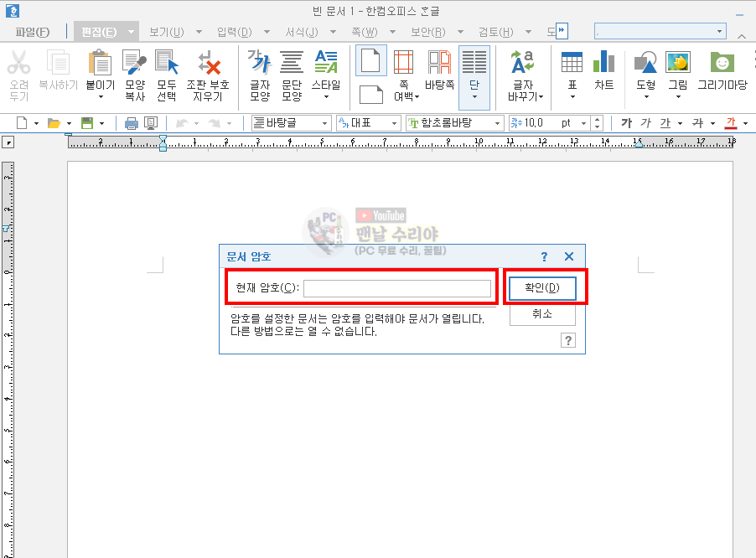The image size is (756, 558).
Task: Open the Format (서식) menu
Action: pos(302,33)
